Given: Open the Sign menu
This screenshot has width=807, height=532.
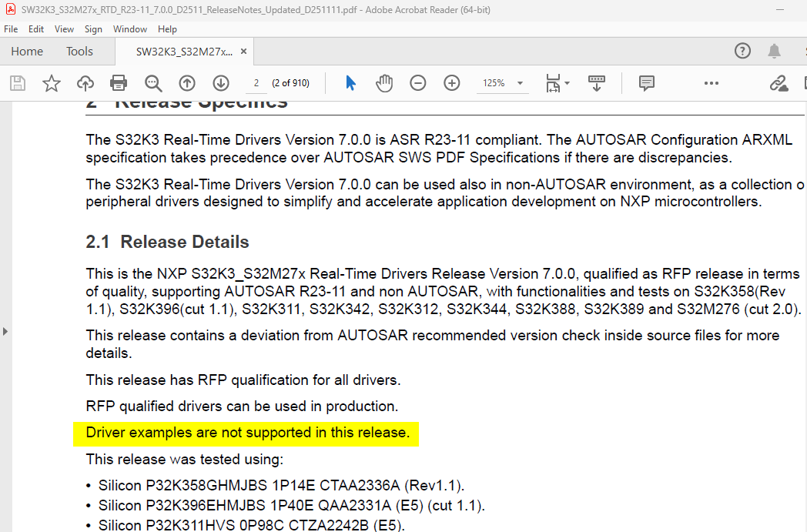Looking at the screenshot, I should tap(93, 28).
